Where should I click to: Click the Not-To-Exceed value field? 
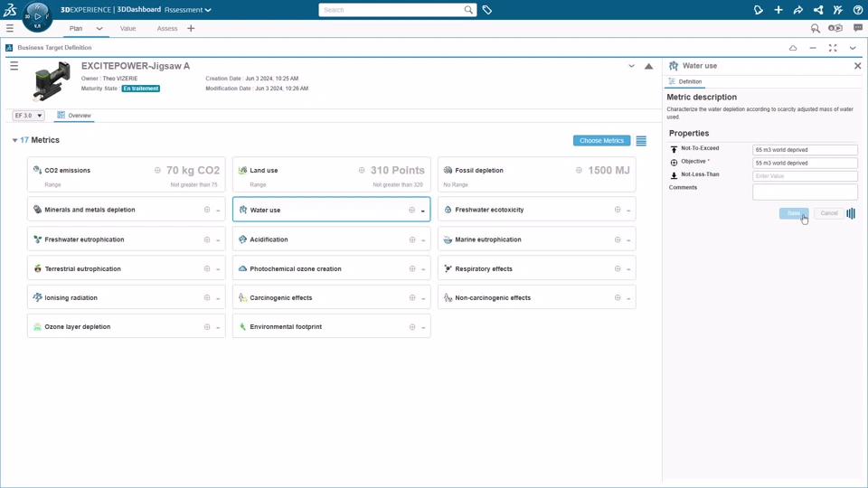(805, 150)
